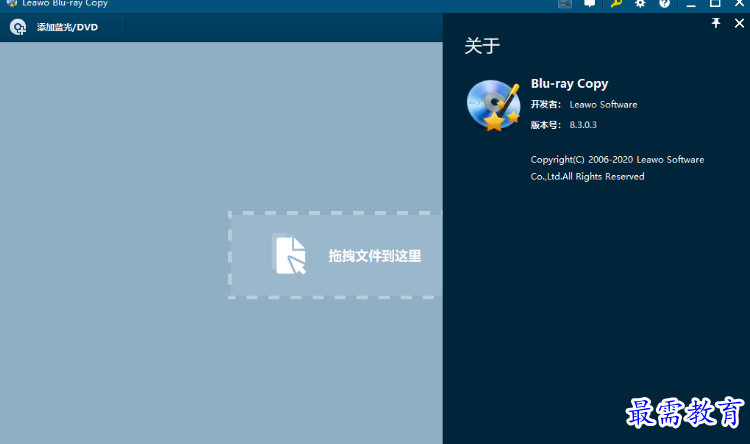Image resolution: width=750 pixels, height=444 pixels.
Task: Click the file cursor icon in drop zone
Action: 289,254
